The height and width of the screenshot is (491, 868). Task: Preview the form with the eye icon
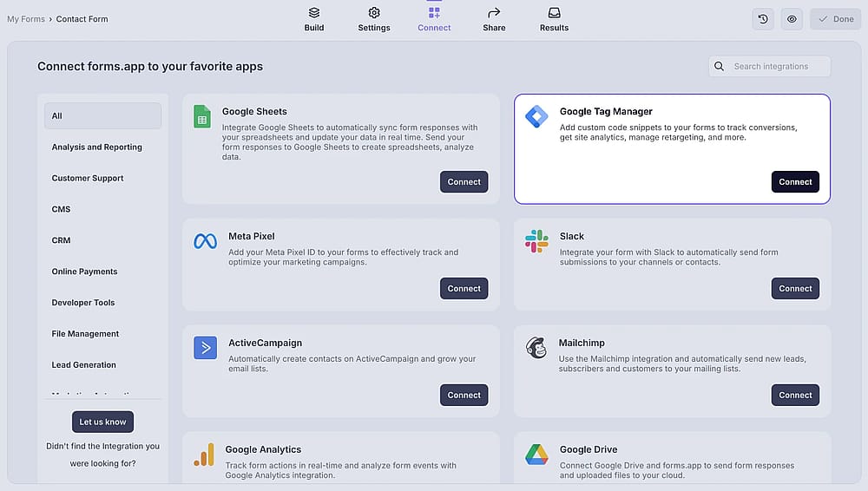point(792,19)
